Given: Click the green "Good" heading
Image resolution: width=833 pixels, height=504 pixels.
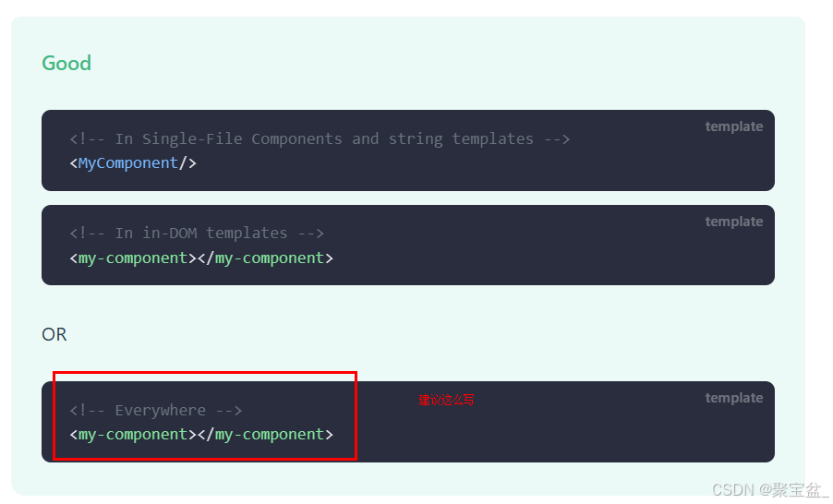Looking at the screenshot, I should coord(66,64).
